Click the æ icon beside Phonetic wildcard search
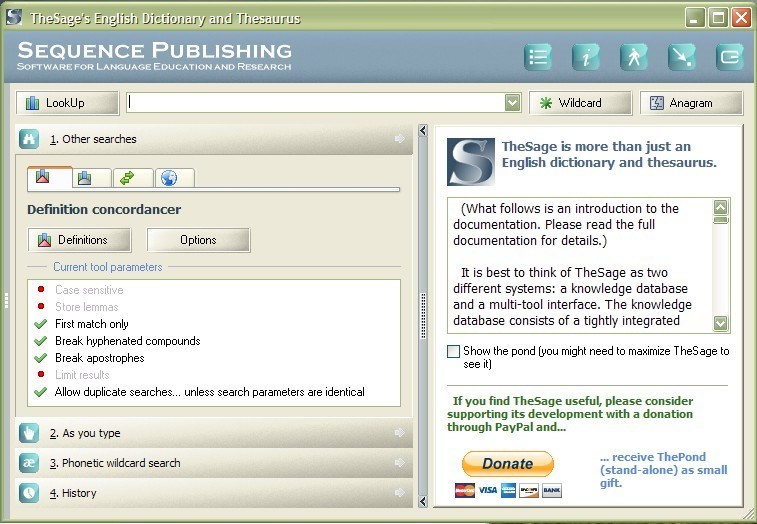757x524 pixels. tap(29, 463)
